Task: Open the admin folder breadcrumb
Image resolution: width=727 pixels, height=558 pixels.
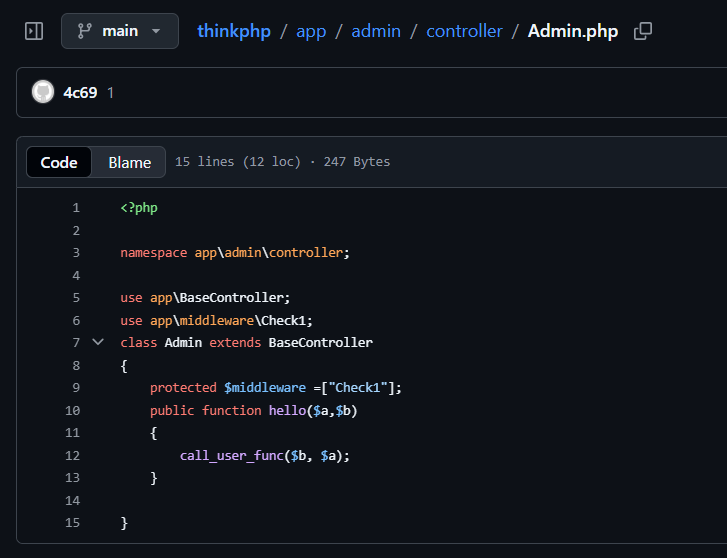Action: coord(376,31)
